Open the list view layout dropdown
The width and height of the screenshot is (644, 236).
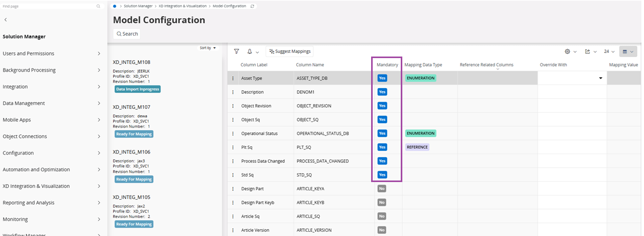[628, 51]
